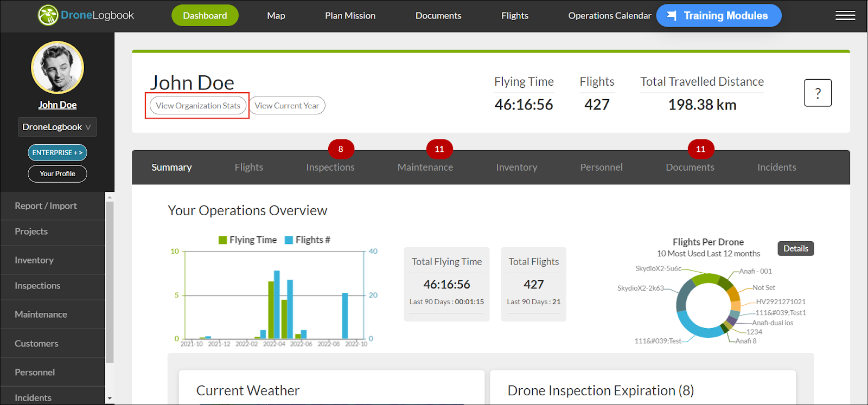Viewport: 868px width, 405px height.
Task: Open Inventory in the sidebar
Action: pyautogui.click(x=53, y=260)
